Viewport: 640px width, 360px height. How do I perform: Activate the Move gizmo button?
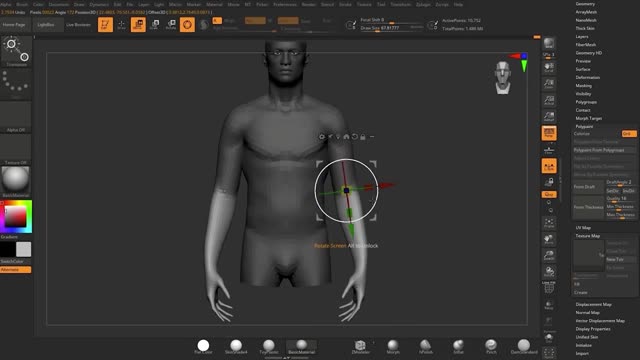coord(138,24)
